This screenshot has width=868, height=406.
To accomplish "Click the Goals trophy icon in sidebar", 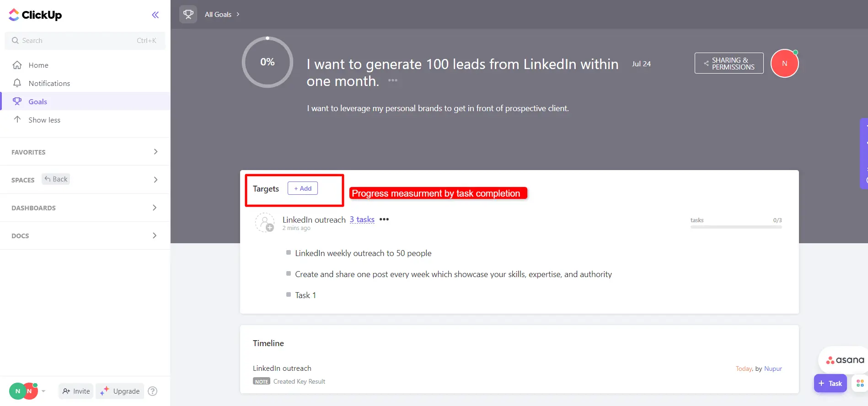I will click(x=17, y=101).
